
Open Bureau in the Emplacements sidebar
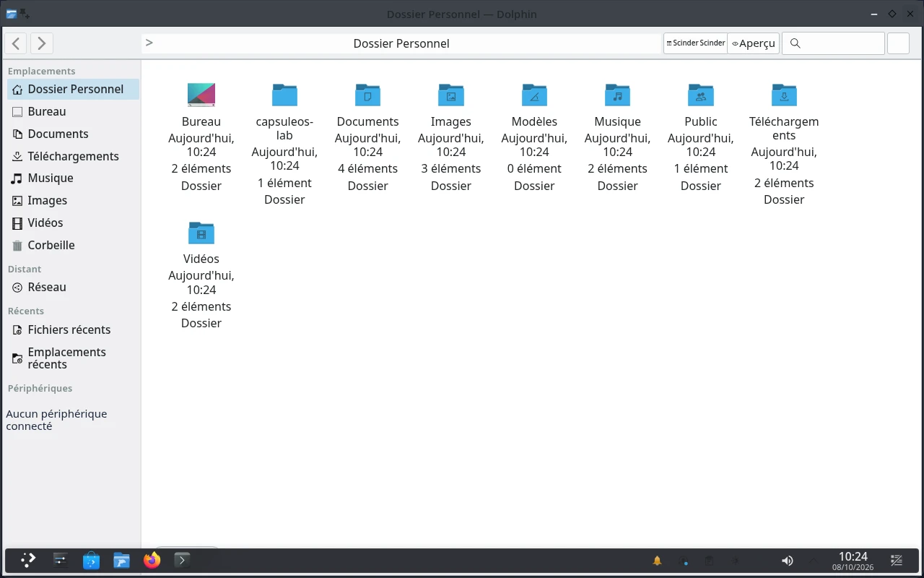pos(73,111)
